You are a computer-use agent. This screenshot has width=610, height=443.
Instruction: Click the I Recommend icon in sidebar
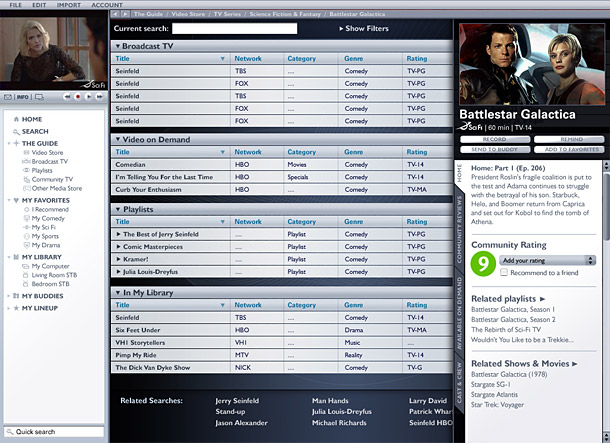26,209
